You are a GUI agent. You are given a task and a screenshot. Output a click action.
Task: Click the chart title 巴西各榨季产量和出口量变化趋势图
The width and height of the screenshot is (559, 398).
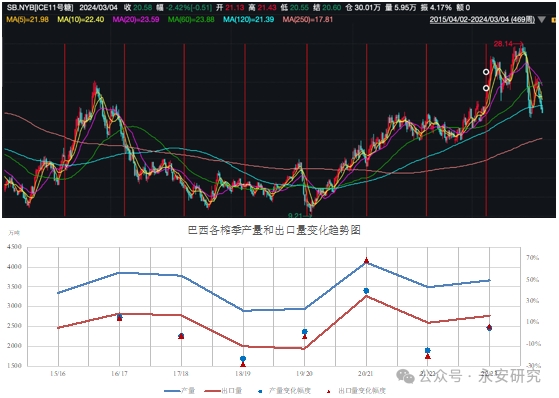pyautogui.click(x=274, y=230)
